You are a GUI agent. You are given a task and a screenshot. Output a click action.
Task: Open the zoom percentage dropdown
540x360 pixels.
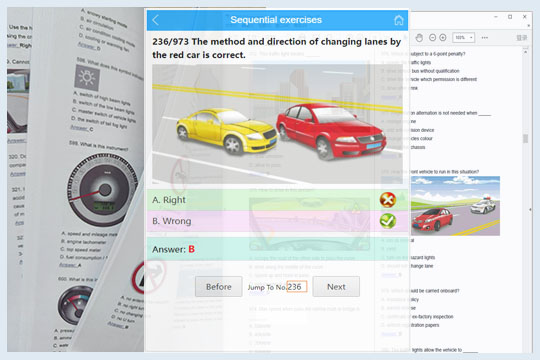(464, 38)
